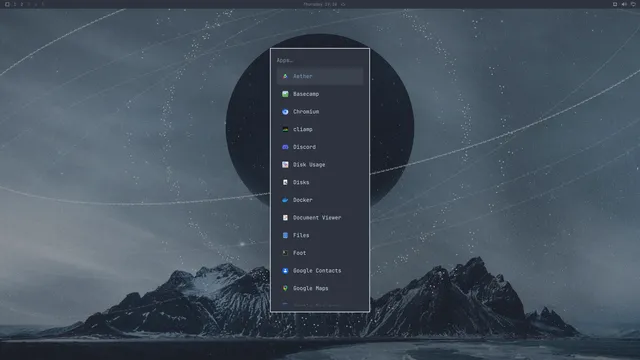Open cliamp via its icon
The height and width of the screenshot is (360, 640).
tap(285, 129)
